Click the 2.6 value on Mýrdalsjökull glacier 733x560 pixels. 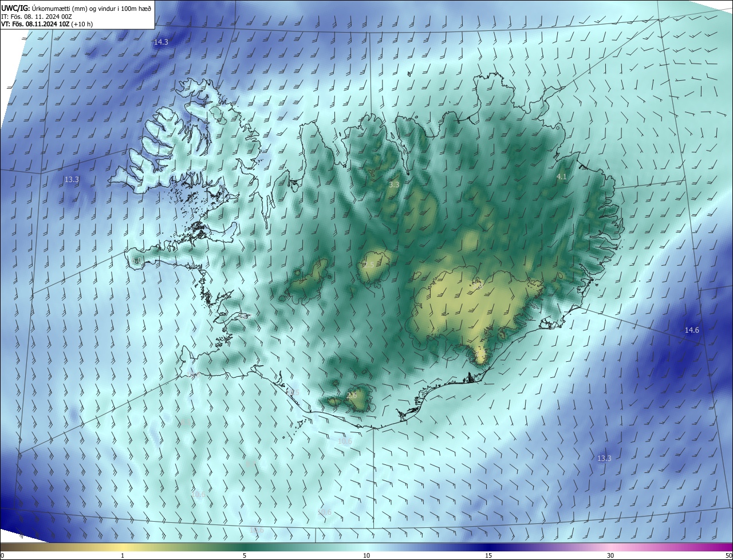352,395
